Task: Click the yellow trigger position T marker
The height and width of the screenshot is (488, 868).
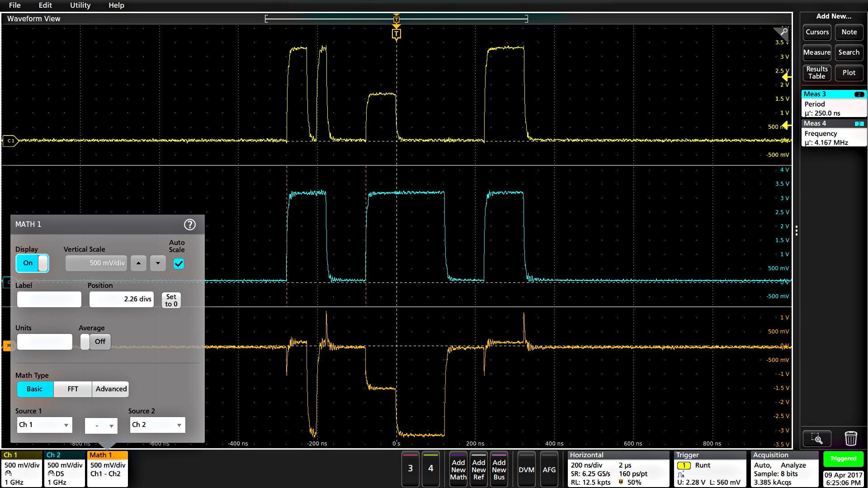Action: (396, 34)
